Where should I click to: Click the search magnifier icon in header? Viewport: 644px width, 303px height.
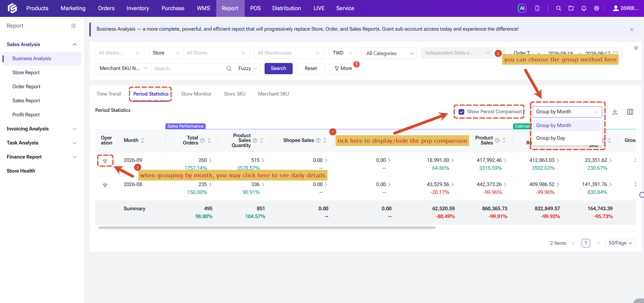tap(558, 8)
